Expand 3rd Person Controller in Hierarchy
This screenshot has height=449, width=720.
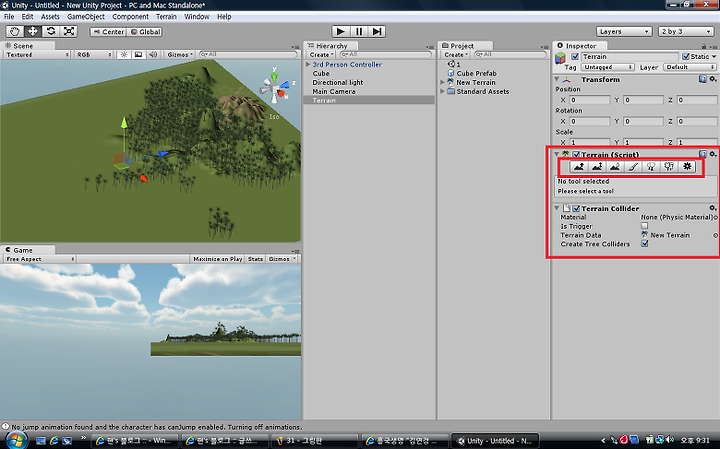(x=308, y=65)
